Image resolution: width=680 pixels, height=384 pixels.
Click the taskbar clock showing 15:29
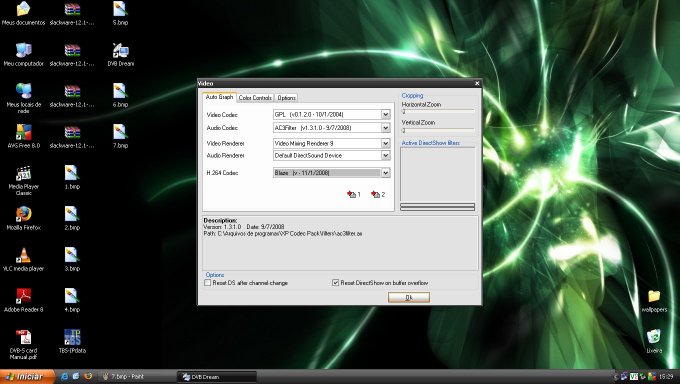click(x=666, y=377)
